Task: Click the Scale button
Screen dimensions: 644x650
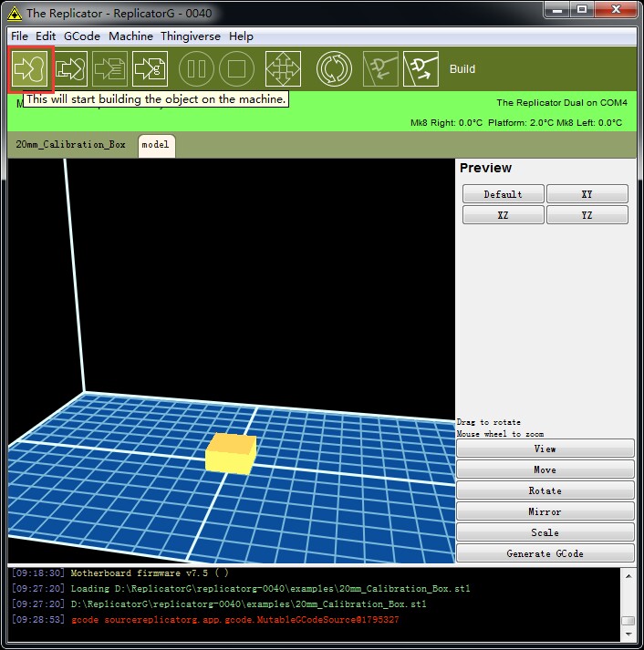Action: pos(545,532)
